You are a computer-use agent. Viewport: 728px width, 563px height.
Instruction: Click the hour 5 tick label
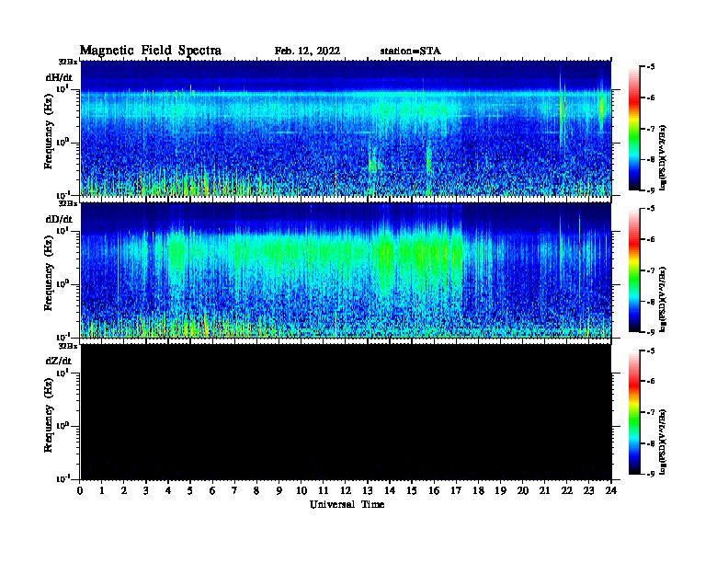[x=190, y=491]
